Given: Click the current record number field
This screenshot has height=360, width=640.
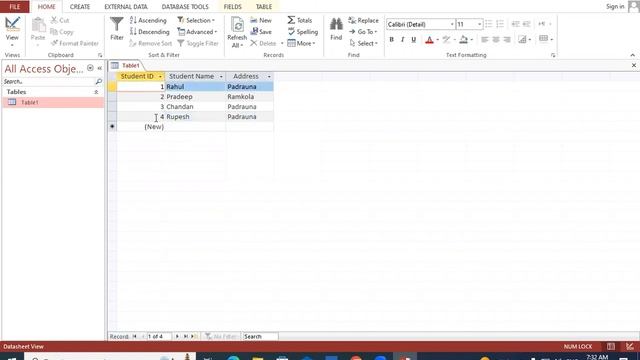Looking at the screenshot, I should 158,336.
